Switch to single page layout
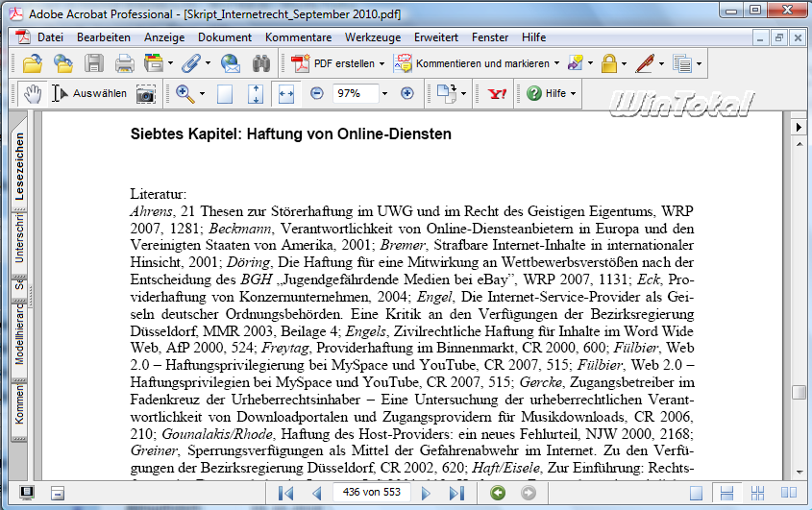 (x=696, y=494)
